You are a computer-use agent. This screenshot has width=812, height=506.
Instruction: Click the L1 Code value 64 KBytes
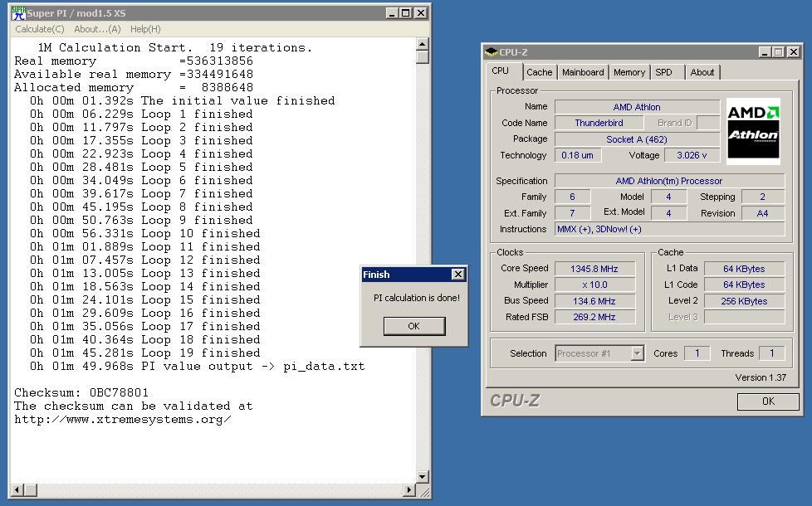point(744,285)
